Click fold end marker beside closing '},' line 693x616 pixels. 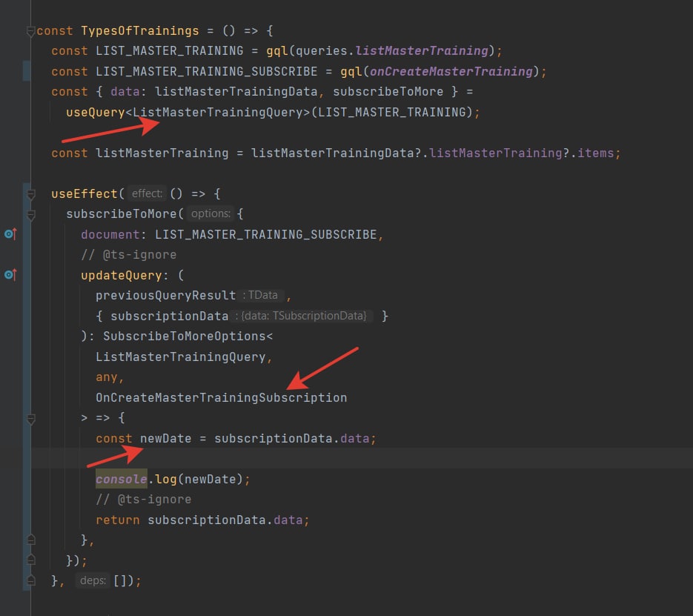pyautogui.click(x=30, y=540)
